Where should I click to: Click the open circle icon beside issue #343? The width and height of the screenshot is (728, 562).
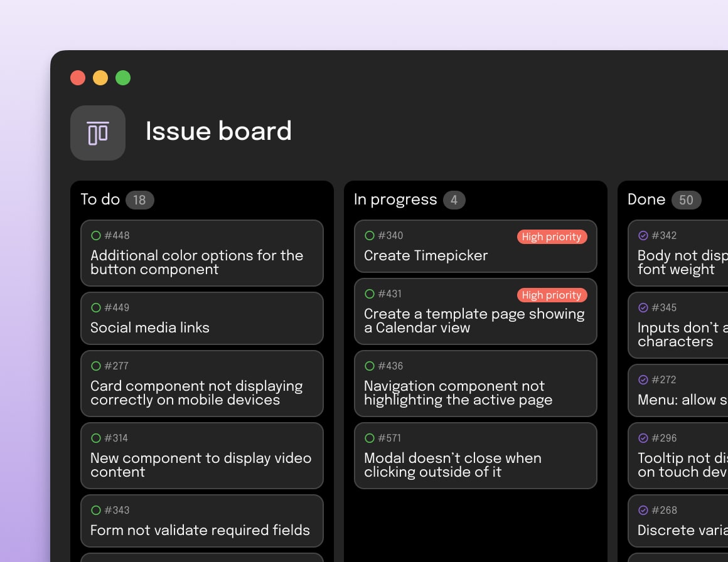coord(95,510)
